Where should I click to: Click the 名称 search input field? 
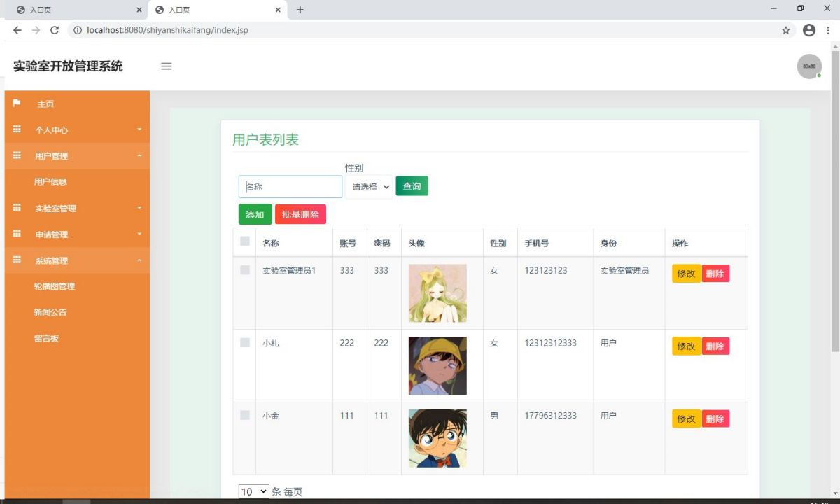click(290, 187)
